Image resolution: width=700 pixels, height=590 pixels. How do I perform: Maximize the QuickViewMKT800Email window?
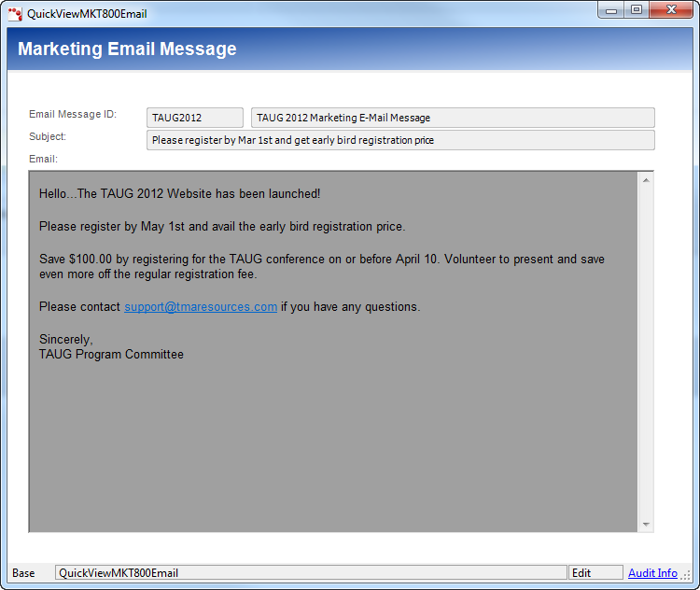637,10
